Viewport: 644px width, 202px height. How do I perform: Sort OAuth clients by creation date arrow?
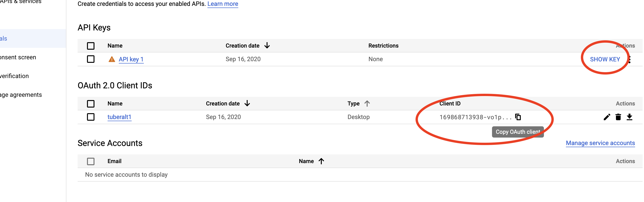(247, 104)
